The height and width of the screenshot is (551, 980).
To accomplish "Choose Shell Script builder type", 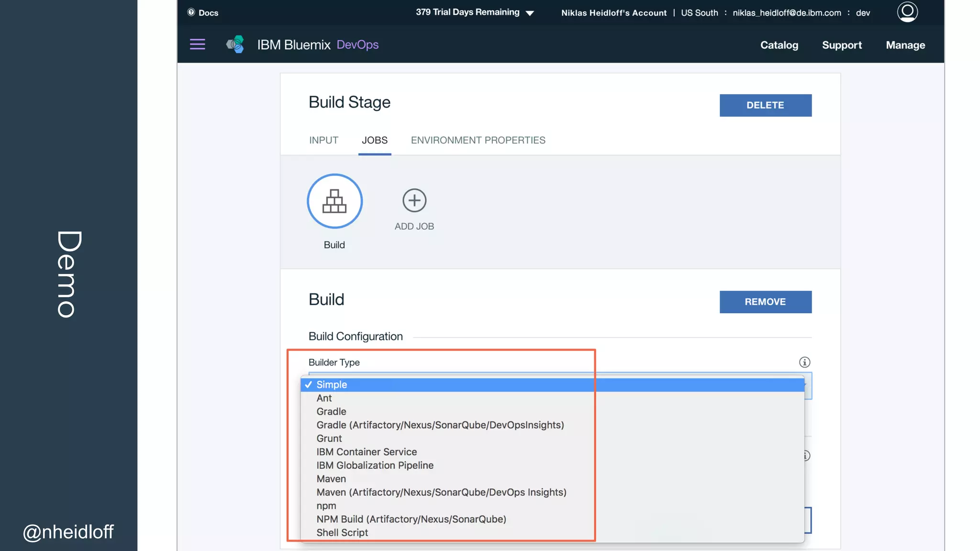I will click(342, 532).
